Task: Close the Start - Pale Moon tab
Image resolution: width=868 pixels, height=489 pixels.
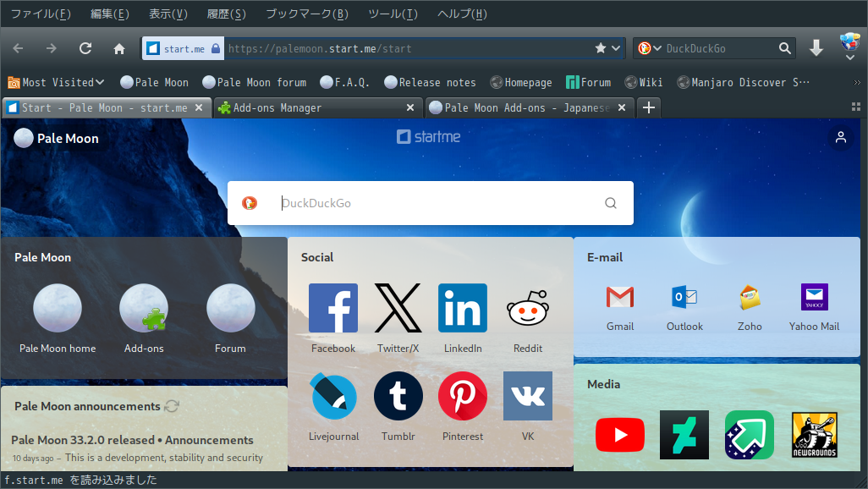Action: (199, 107)
